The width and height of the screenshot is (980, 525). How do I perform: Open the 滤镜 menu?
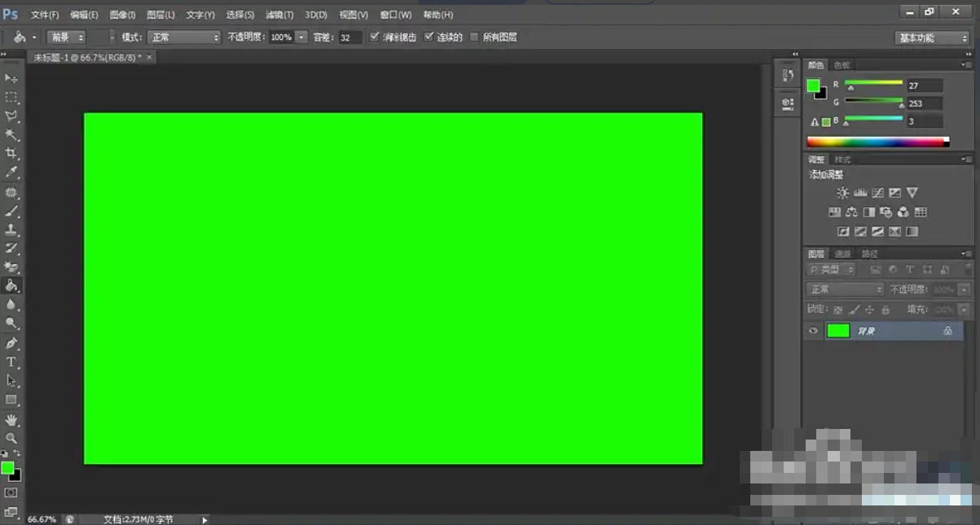pyautogui.click(x=279, y=14)
